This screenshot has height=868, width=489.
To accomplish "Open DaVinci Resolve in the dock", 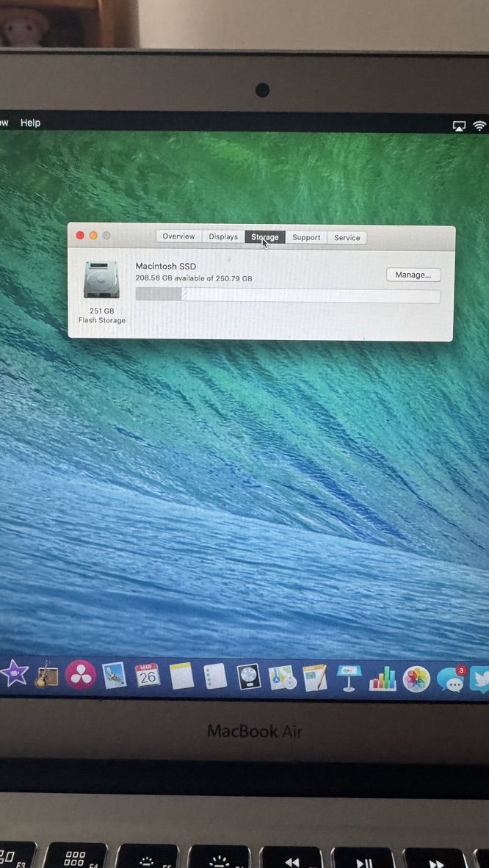I will point(81,675).
